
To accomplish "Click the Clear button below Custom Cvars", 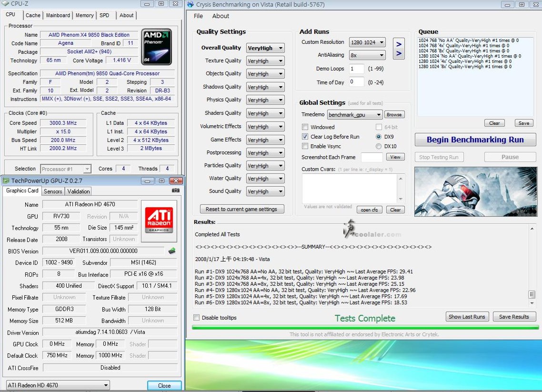I will pyautogui.click(x=395, y=210).
